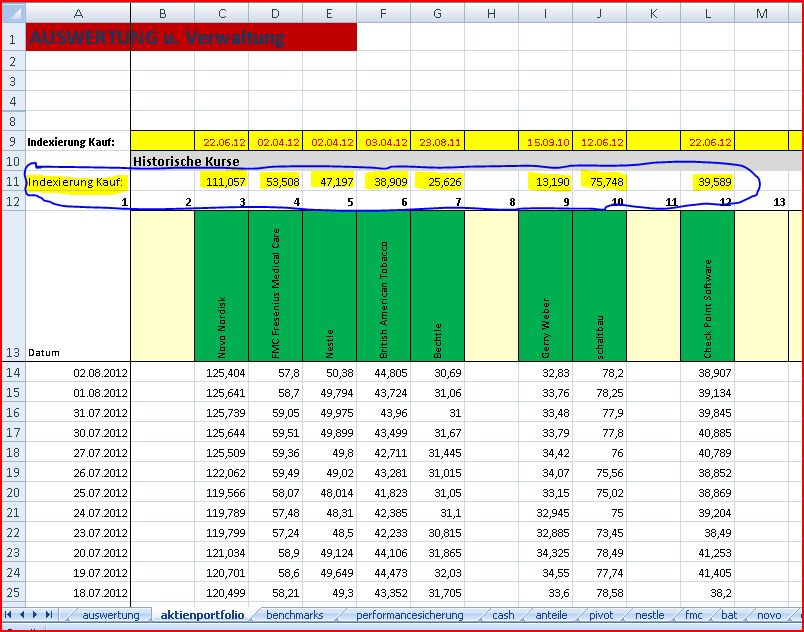Select column C header

click(222, 12)
